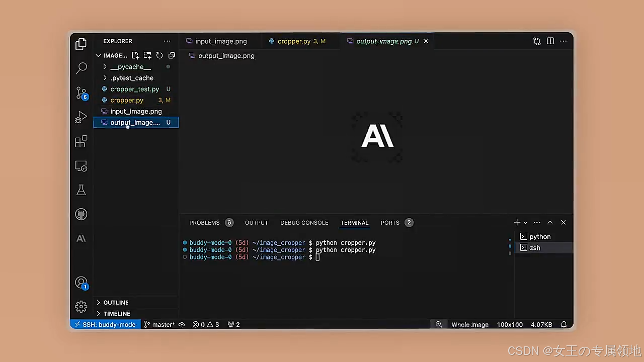The height and width of the screenshot is (362, 644).
Task: Click 4.07KB file size status item
Action: (x=541, y=325)
